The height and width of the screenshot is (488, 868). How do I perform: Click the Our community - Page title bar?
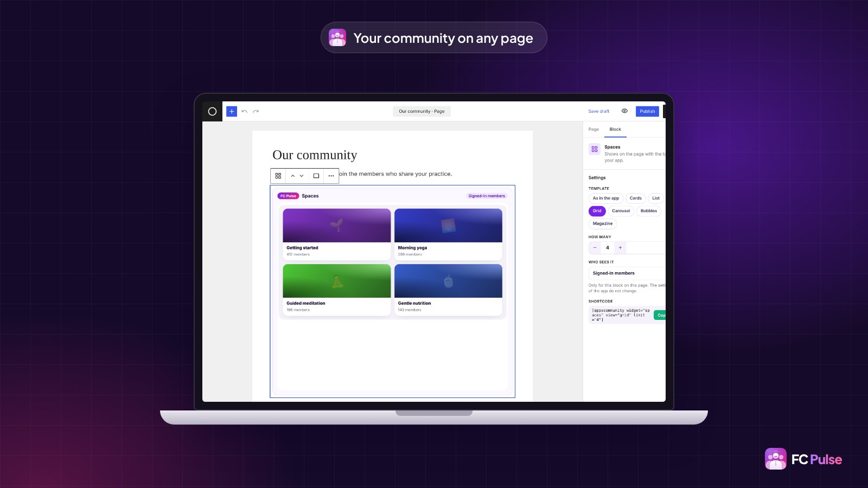[x=422, y=111]
